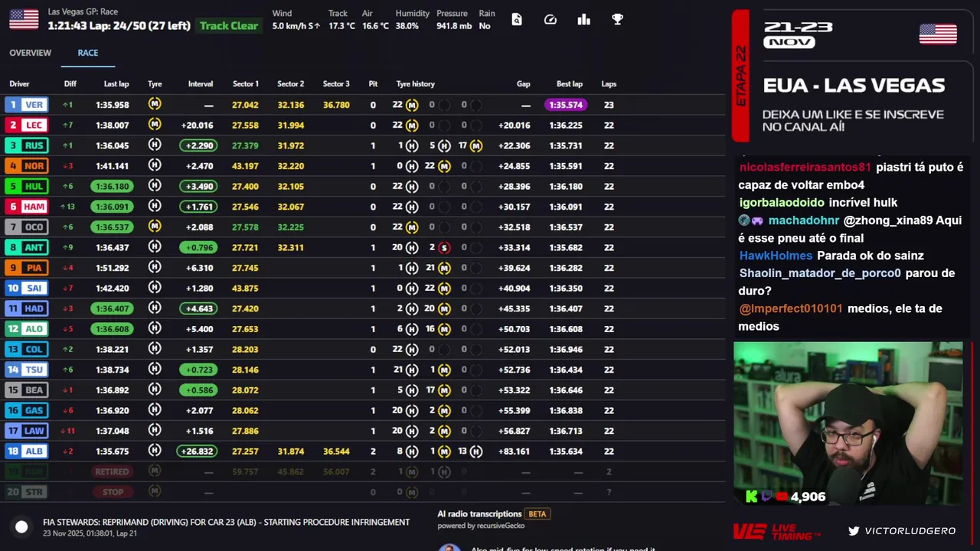This screenshot has height=551, width=980.
Task: Select the RACE tab
Action: [x=87, y=53]
